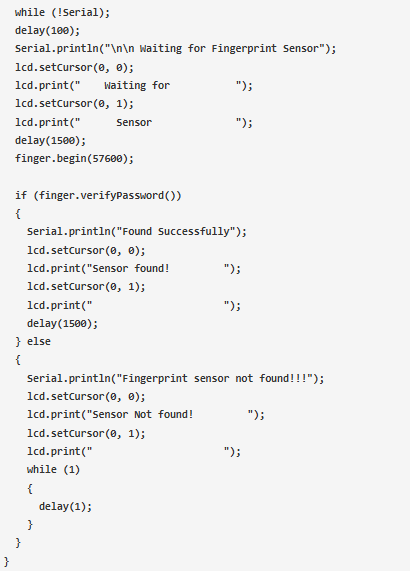Viewport: 410px width, 571px height.
Task: Click the delay(1) statement inside the loop
Action: pyautogui.click(x=65, y=507)
